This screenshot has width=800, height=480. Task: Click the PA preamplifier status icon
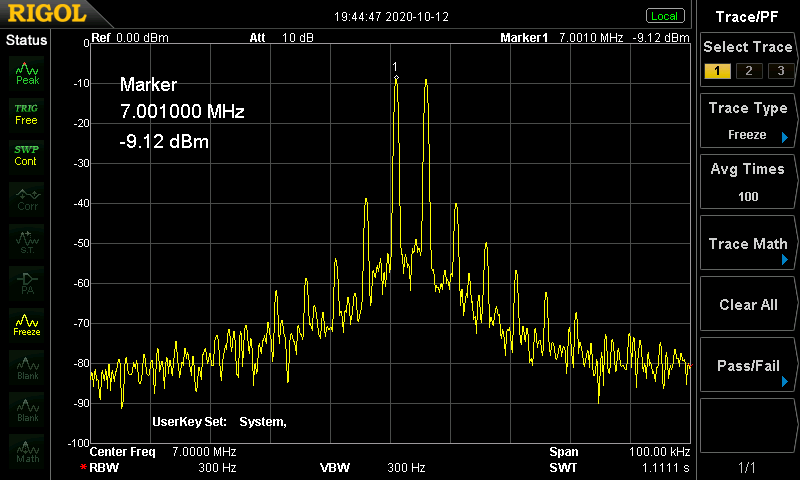27,282
